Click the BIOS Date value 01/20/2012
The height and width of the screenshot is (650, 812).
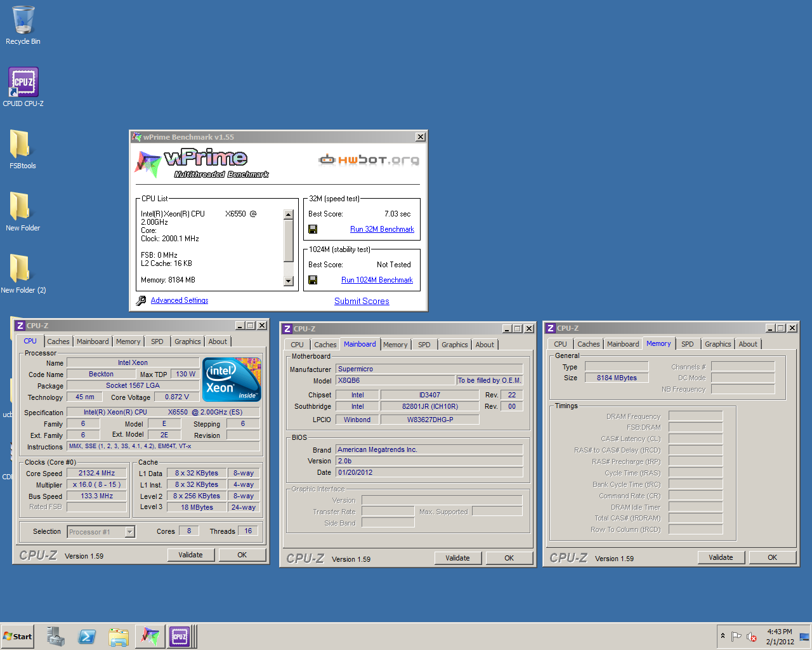point(429,472)
